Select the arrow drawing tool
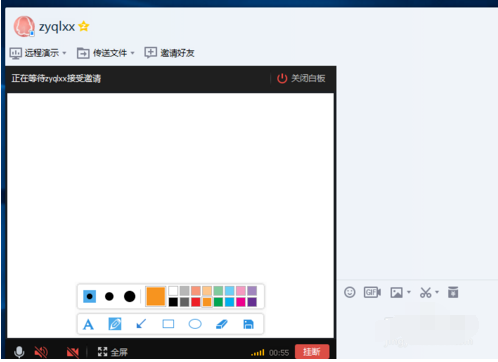The height and width of the screenshot is (362, 498). pos(141,324)
